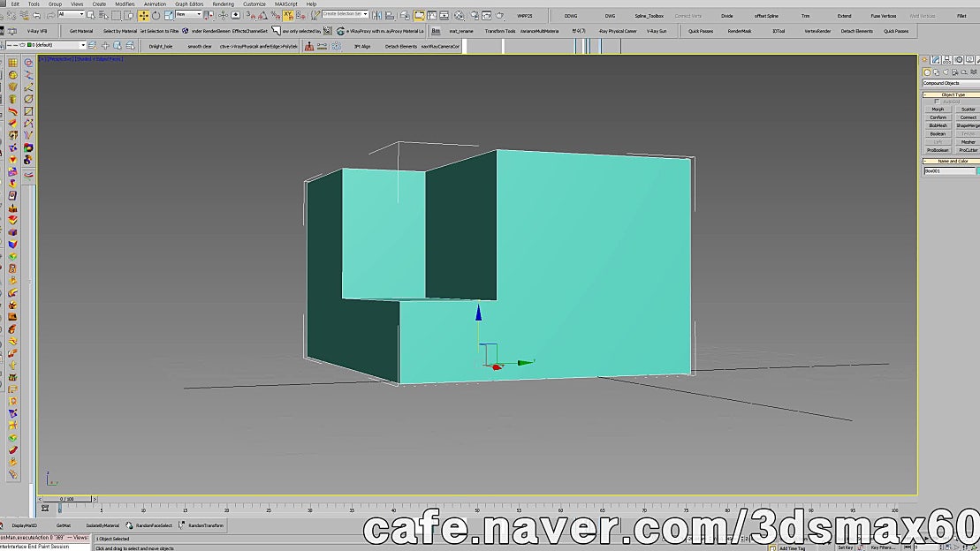Screen dimensions: 980x551
Task: Toggle Angle Snap on
Action: (x=262, y=15)
